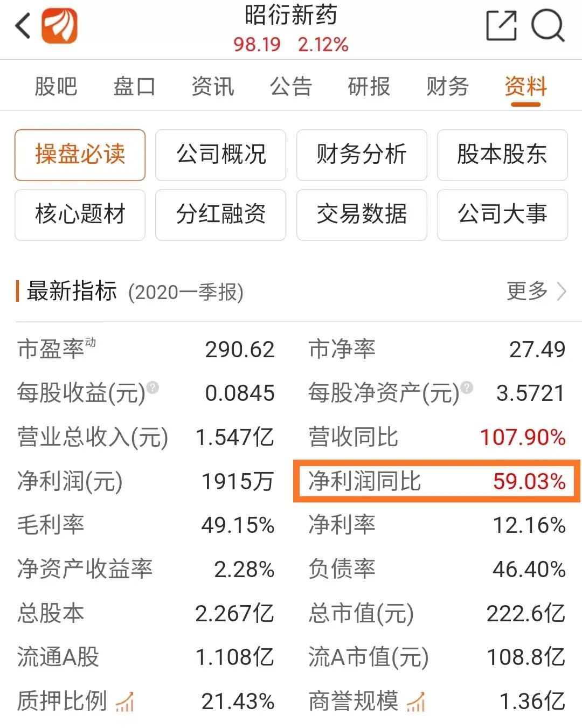Open 核心题材 core themes
This screenshot has height=728, width=582.
coord(79,215)
